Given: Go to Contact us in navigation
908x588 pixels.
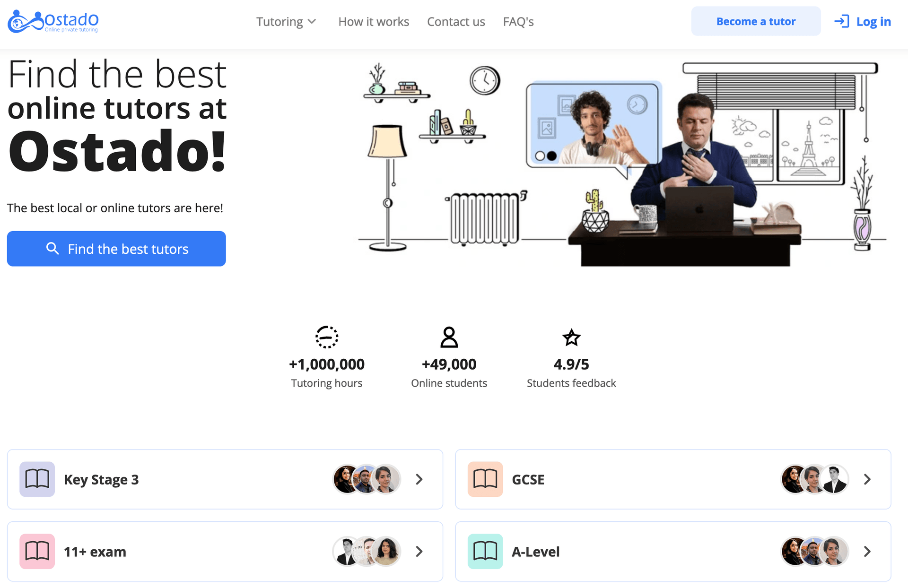Looking at the screenshot, I should coord(456,22).
